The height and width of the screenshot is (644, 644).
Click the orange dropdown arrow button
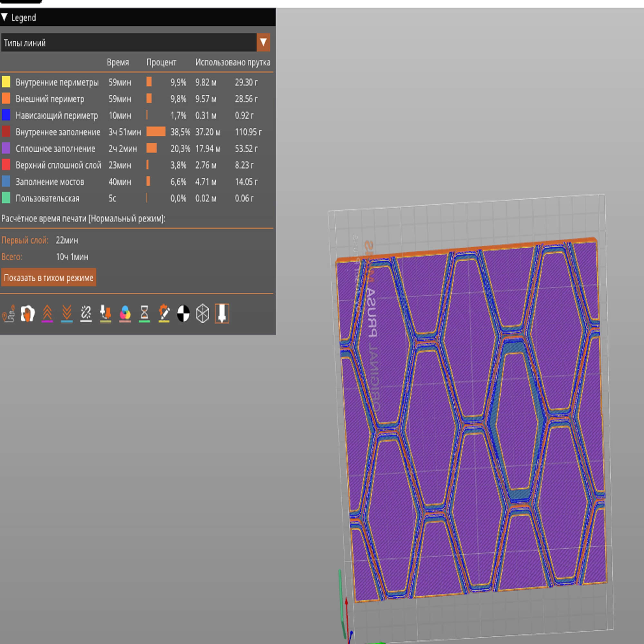[x=263, y=42]
